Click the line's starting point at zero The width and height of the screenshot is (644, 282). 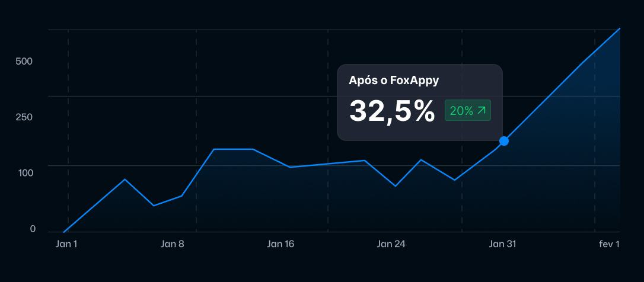coord(64,232)
